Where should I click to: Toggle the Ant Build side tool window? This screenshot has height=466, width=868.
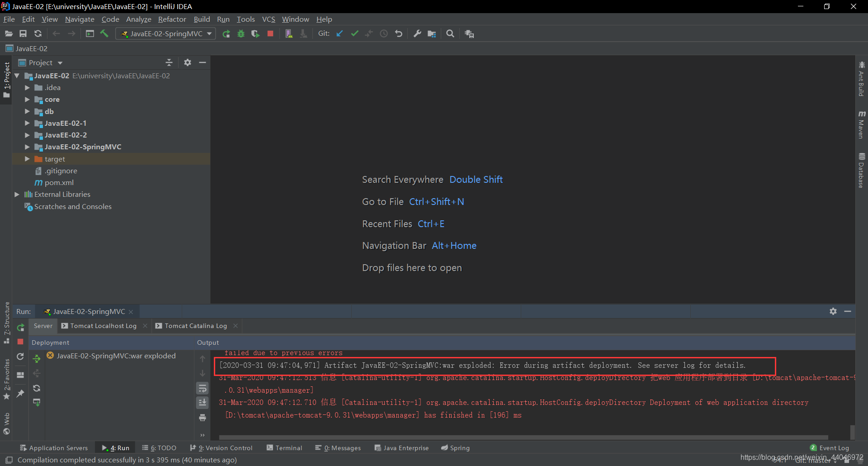point(862,78)
